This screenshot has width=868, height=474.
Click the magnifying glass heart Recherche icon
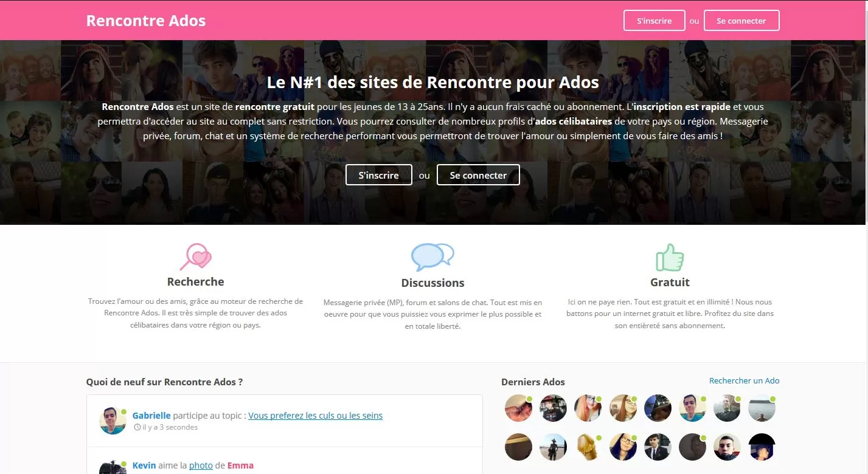tap(195, 256)
